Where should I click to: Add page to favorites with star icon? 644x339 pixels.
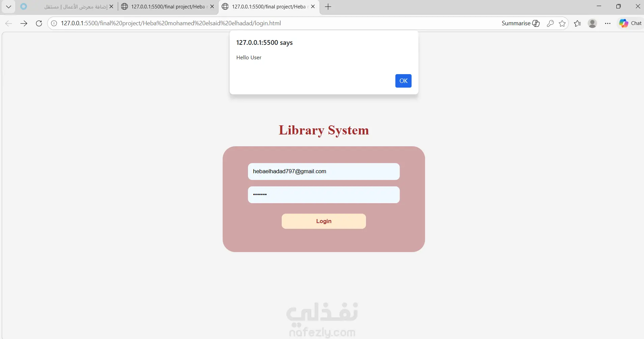click(x=562, y=23)
